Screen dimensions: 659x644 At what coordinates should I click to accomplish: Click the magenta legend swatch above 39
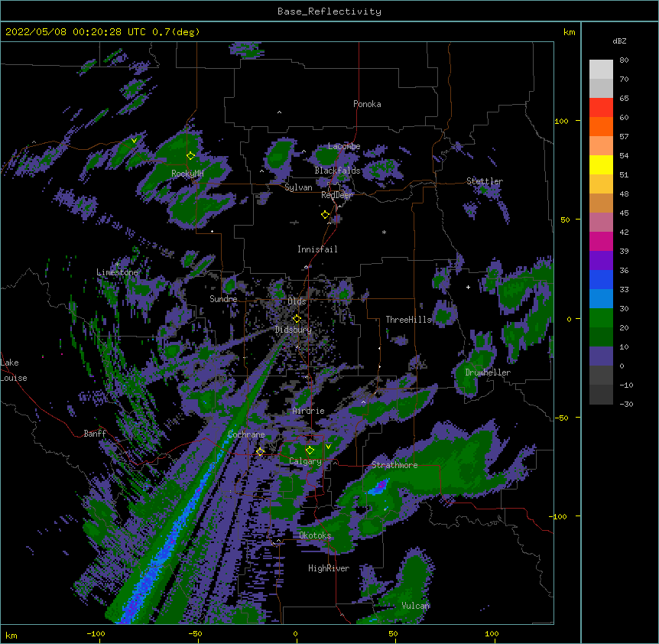tap(601, 241)
